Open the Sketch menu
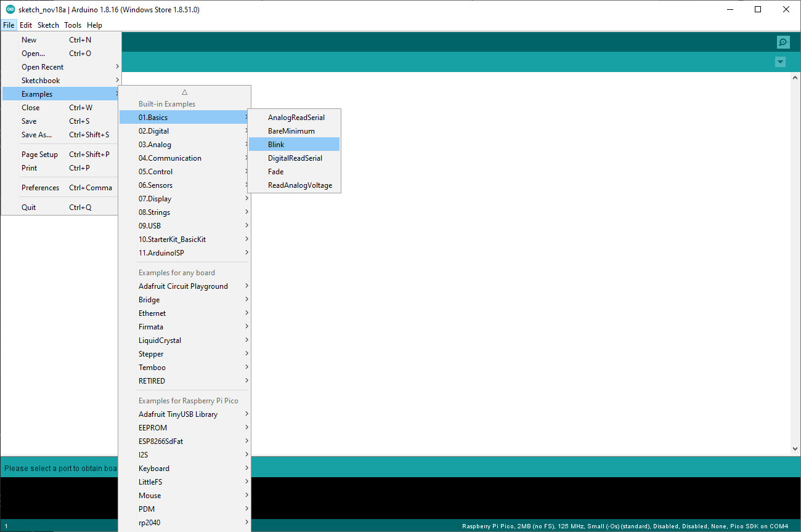Screen dimensions: 801x532 [x=48, y=25]
